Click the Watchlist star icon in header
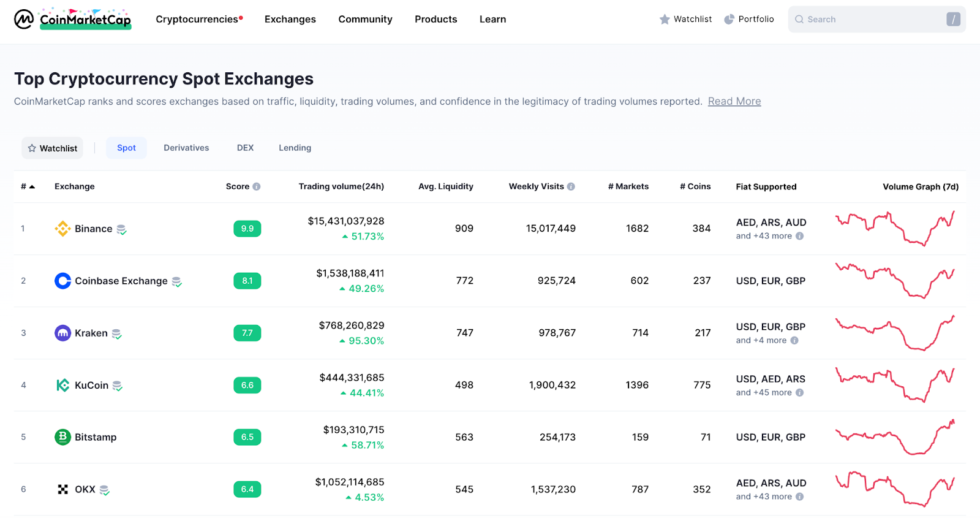980x518 pixels. point(665,20)
